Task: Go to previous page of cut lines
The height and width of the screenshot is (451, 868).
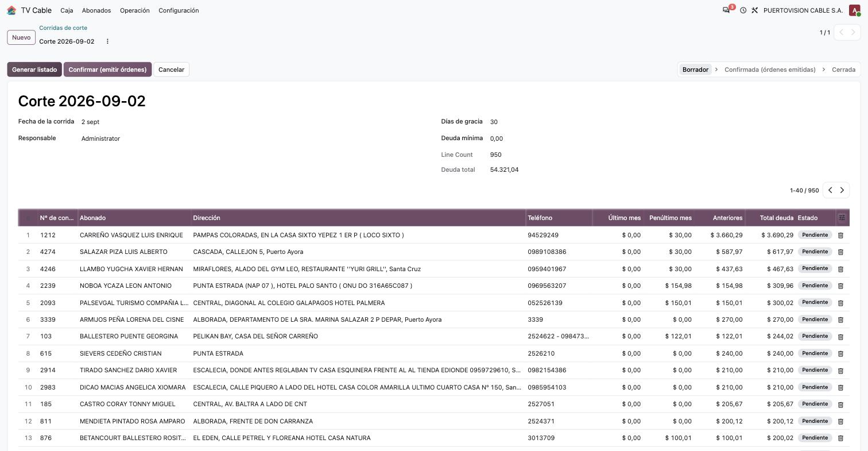Action: [x=830, y=190]
